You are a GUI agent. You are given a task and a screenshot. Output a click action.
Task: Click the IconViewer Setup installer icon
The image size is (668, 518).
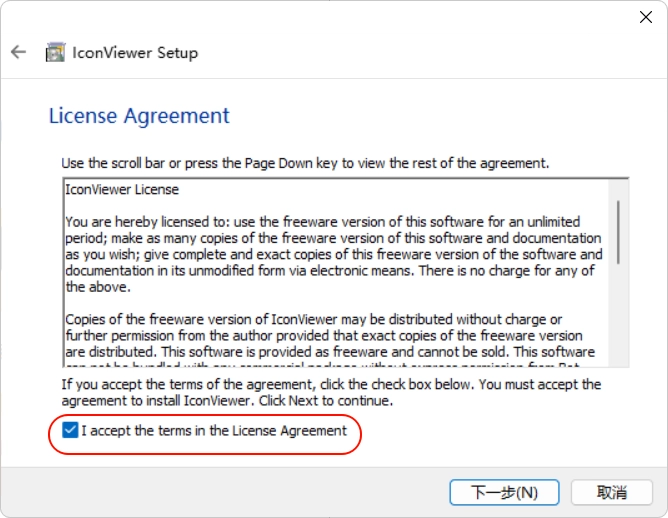point(55,52)
